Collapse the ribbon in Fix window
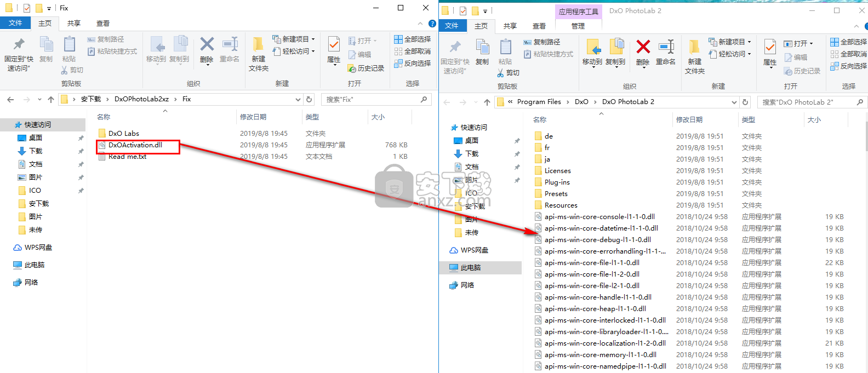Screen dimensions: 868x373 coord(420,24)
